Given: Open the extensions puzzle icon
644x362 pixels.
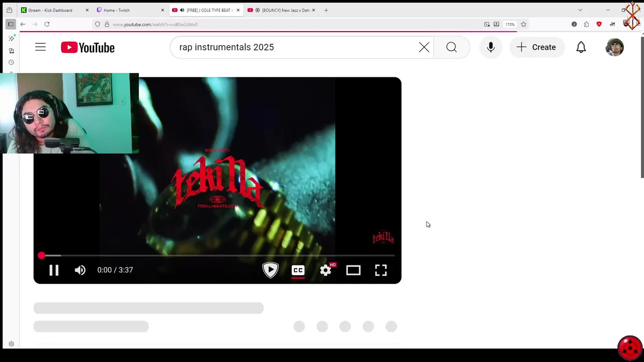Looking at the screenshot, I should [586, 24].
